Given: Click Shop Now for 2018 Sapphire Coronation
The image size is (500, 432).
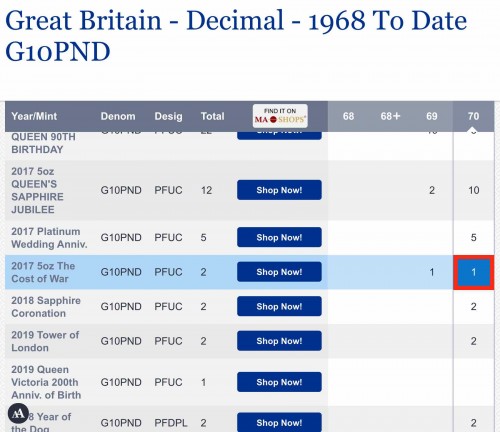Looking at the screenshot, I should 279,306.
